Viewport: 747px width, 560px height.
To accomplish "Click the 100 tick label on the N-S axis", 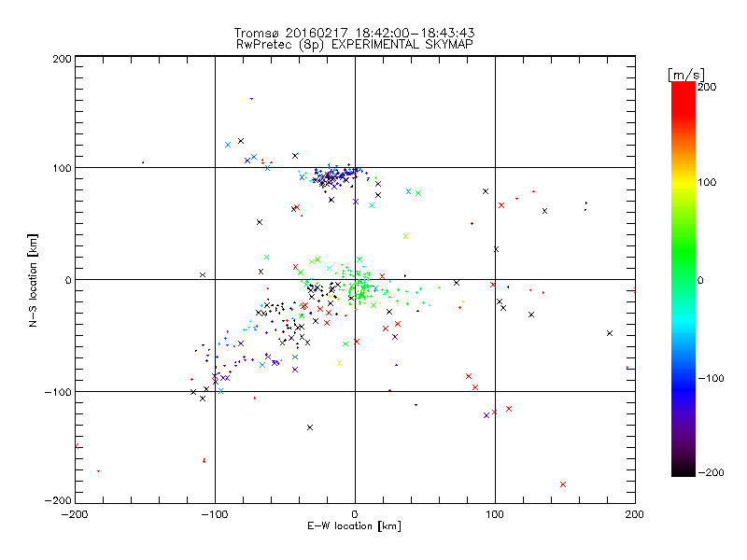I will coord(62,169).
